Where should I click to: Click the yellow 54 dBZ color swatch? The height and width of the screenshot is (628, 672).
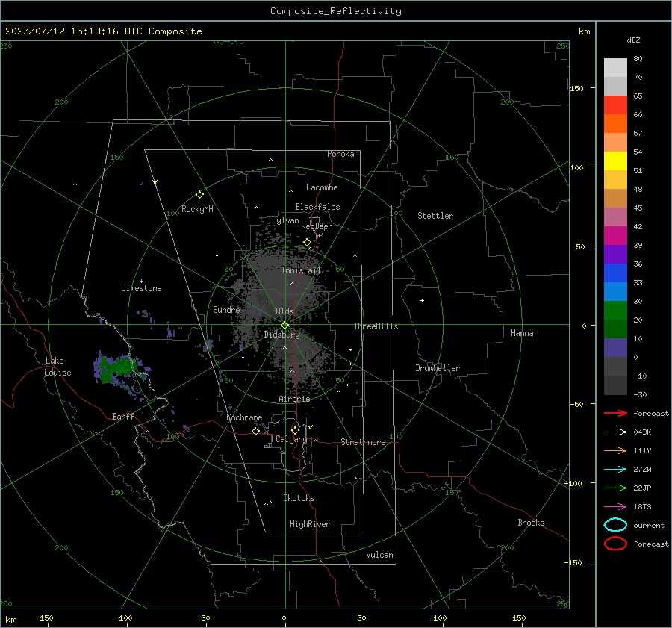[x=615, y=161]
